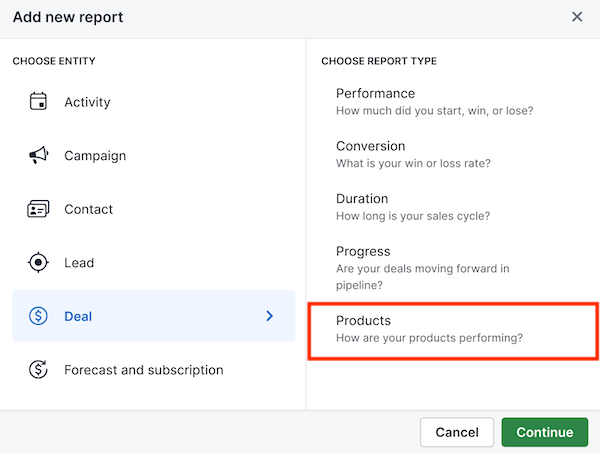Choose the Conversion report type
Viewport: 600px width, 453px height.
click(413, 154)
